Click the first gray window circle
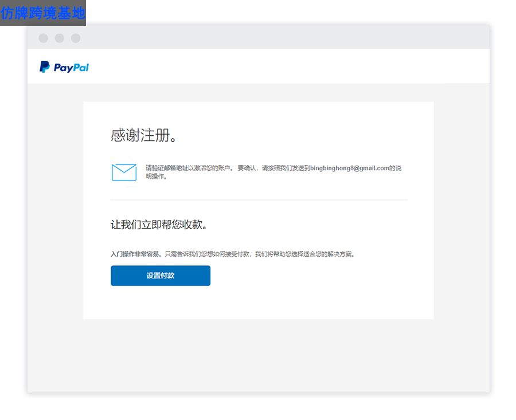Screen dimensions: 516x420 (x=43, y=38)
